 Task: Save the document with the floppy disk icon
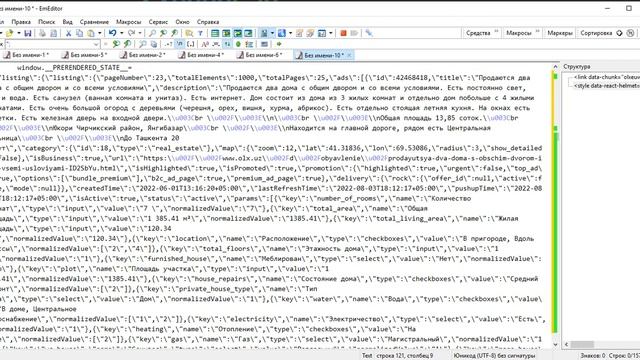(28, 33)
